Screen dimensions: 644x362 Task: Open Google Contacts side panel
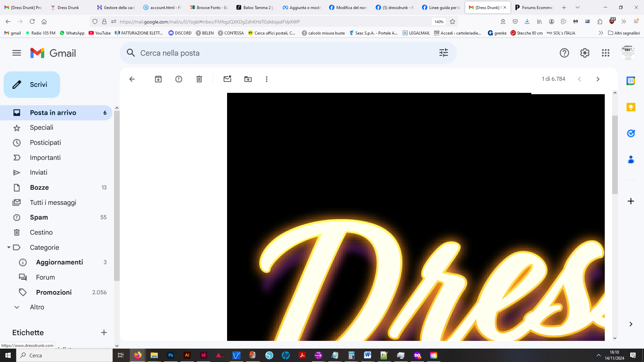point(631,160)
